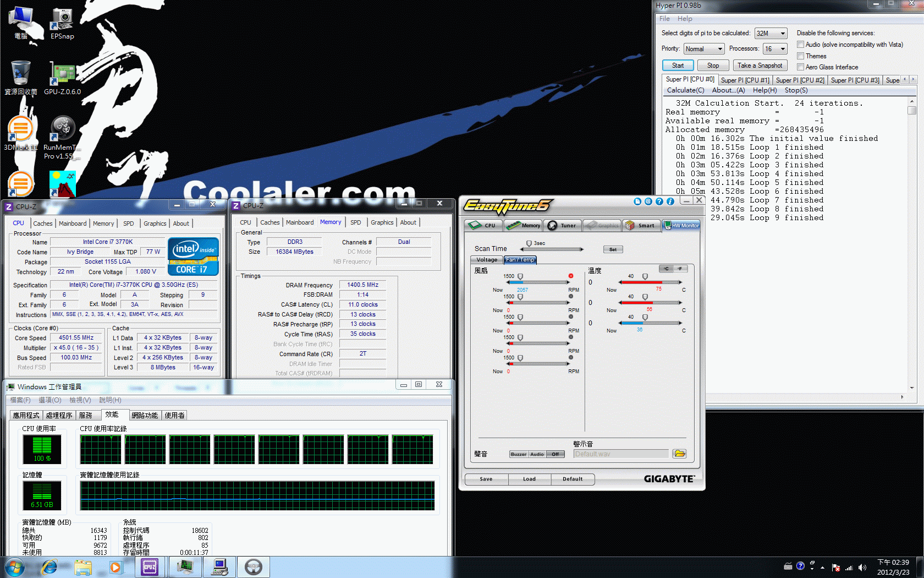Open the Processors 16 dropdown

coord(775,49)
